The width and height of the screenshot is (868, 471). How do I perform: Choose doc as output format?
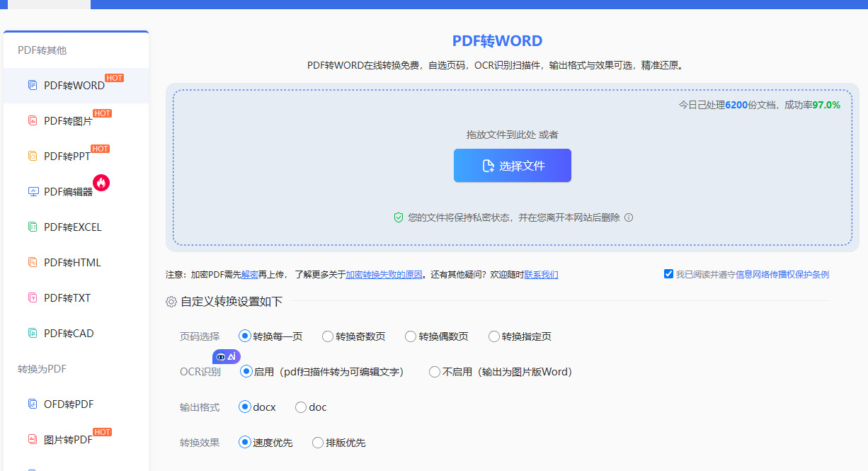[301, 407]
